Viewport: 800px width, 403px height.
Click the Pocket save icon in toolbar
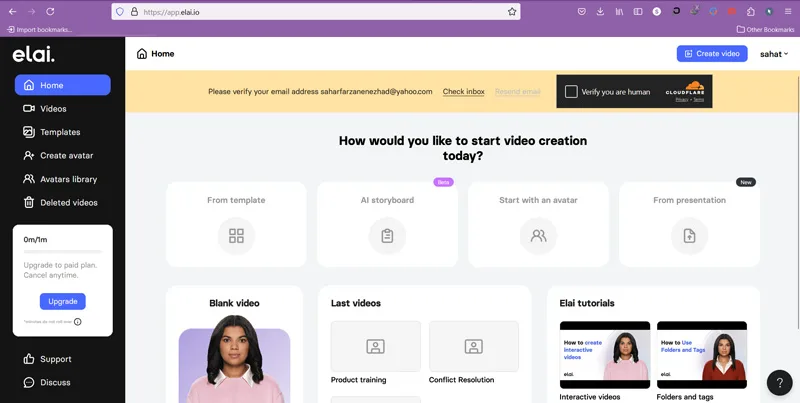582,11
